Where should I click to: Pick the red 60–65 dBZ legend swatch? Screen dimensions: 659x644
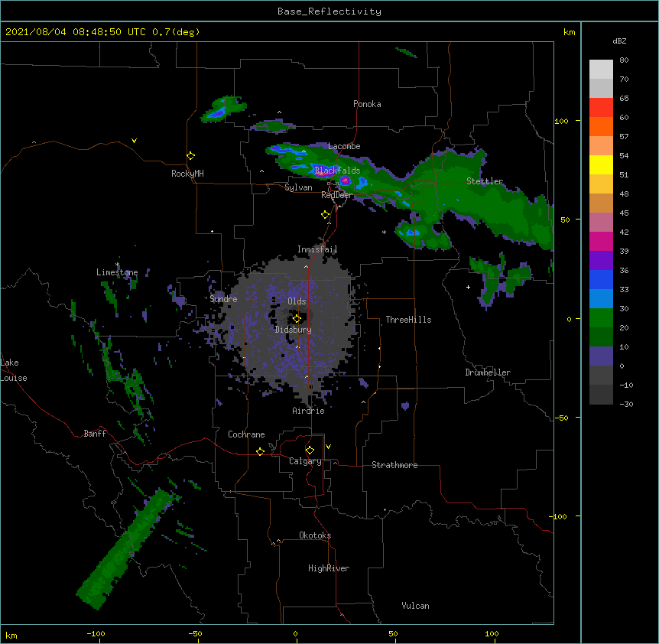click(601, 108)
